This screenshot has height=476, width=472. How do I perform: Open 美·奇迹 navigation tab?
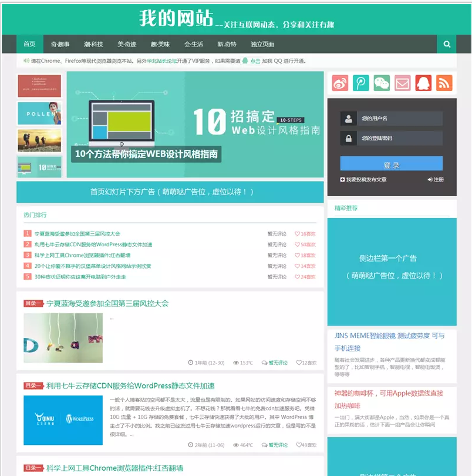[127, 44]
